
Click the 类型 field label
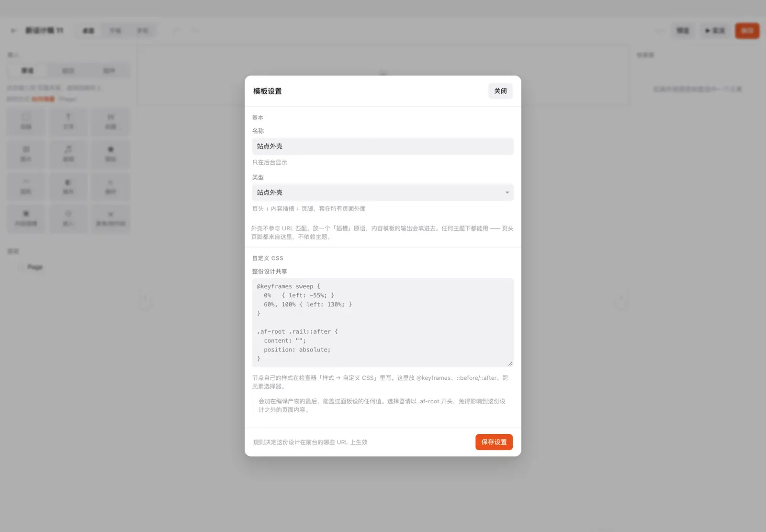click(x=258, y=177)
